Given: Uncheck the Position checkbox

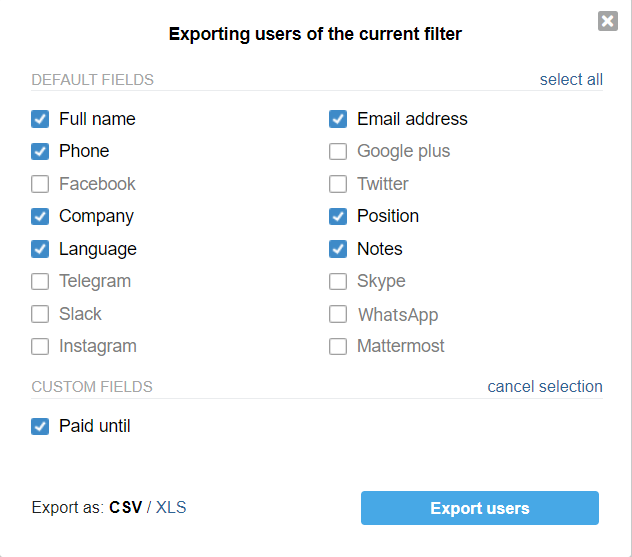Looking at the screenshot, I should tap(338, 216).
